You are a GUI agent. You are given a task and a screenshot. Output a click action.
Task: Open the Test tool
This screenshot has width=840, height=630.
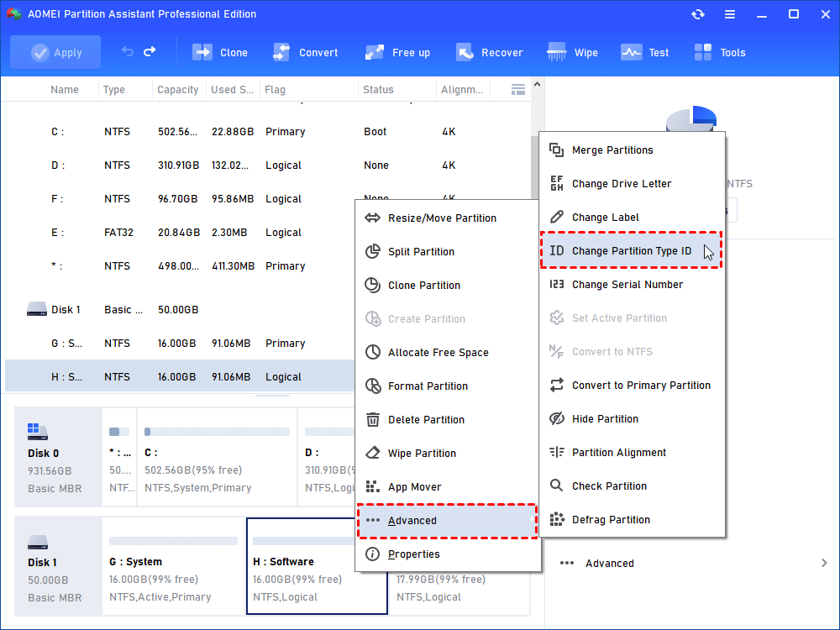(645, 52)
